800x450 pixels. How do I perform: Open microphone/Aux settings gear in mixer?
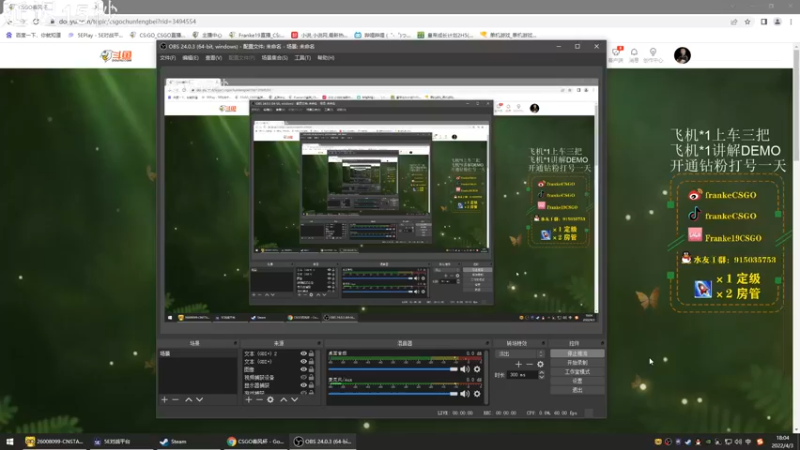(x=477, y=393)
